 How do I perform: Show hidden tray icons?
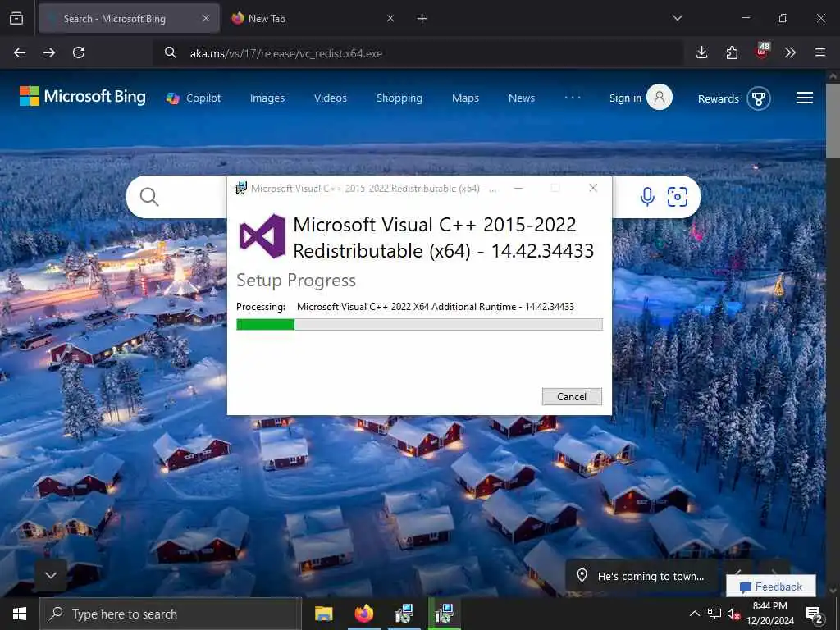tap(694, 614)
